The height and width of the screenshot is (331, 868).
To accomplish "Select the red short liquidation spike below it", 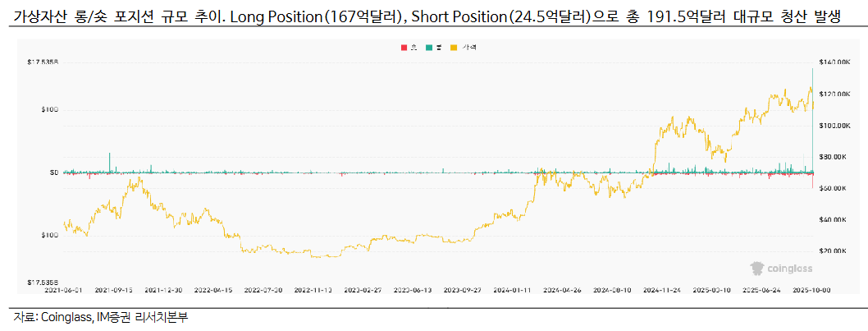I will [812, 182].
